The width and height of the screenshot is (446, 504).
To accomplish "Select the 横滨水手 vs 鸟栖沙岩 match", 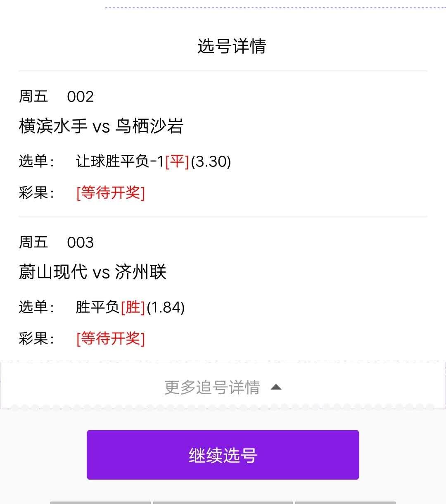I will coord(101,126).
